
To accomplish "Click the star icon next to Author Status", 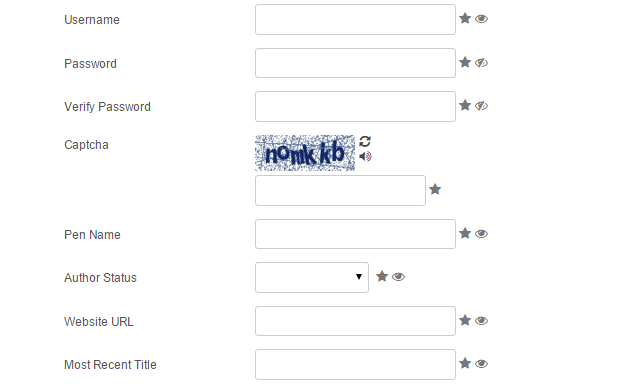I will 382,276.
